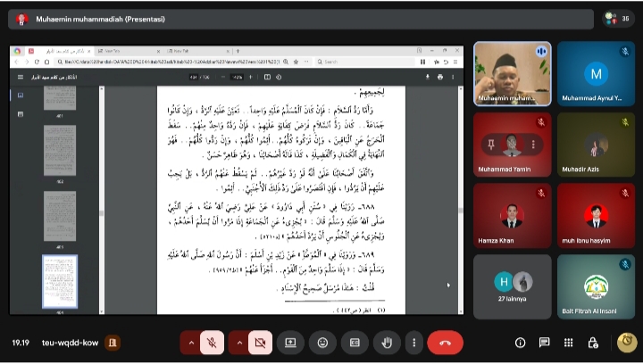643x364 pixels.
Task: Open page 461 thumbnail
Action: 60,97
